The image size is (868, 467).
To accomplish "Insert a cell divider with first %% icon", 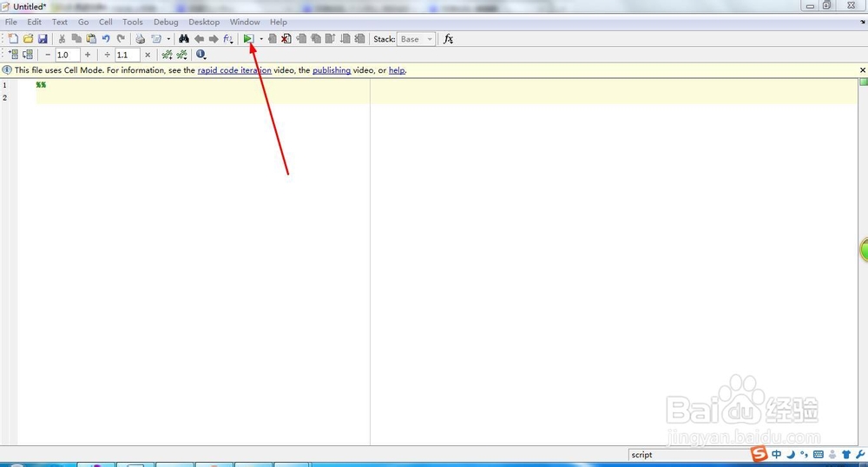I will (x=167, y=54).
